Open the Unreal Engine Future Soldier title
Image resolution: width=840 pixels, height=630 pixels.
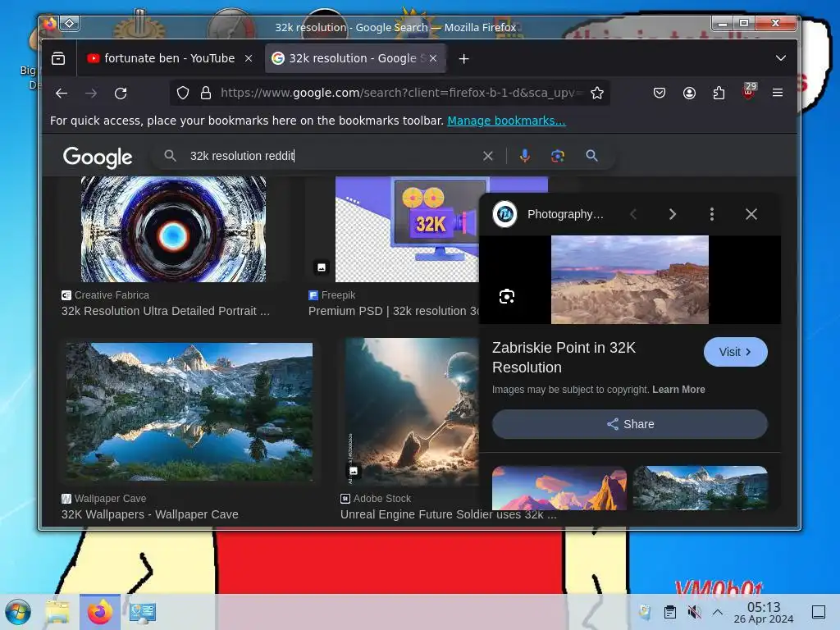(449, 515)
